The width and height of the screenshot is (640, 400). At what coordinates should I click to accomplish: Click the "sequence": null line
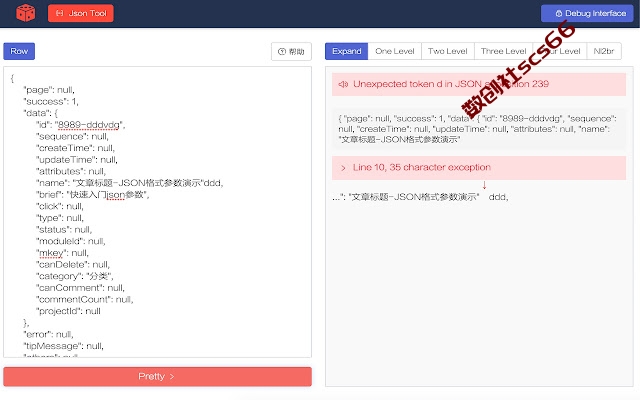72,136
